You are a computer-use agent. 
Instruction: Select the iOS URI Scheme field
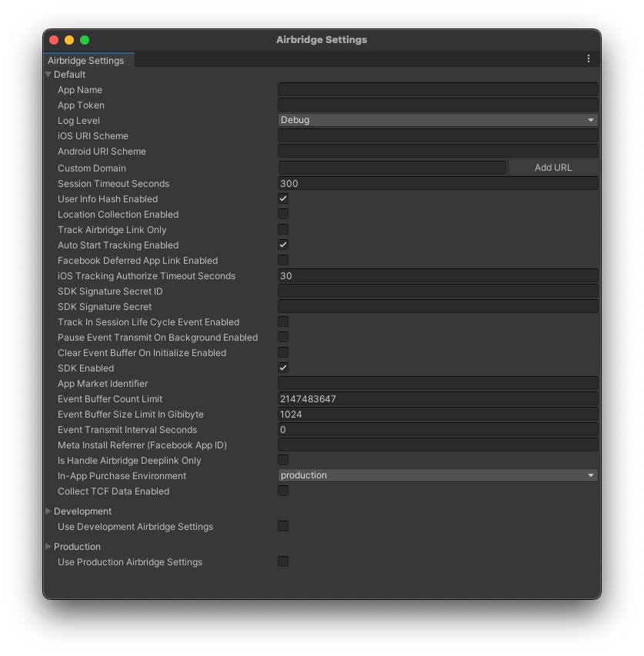(x=438, y=135)
